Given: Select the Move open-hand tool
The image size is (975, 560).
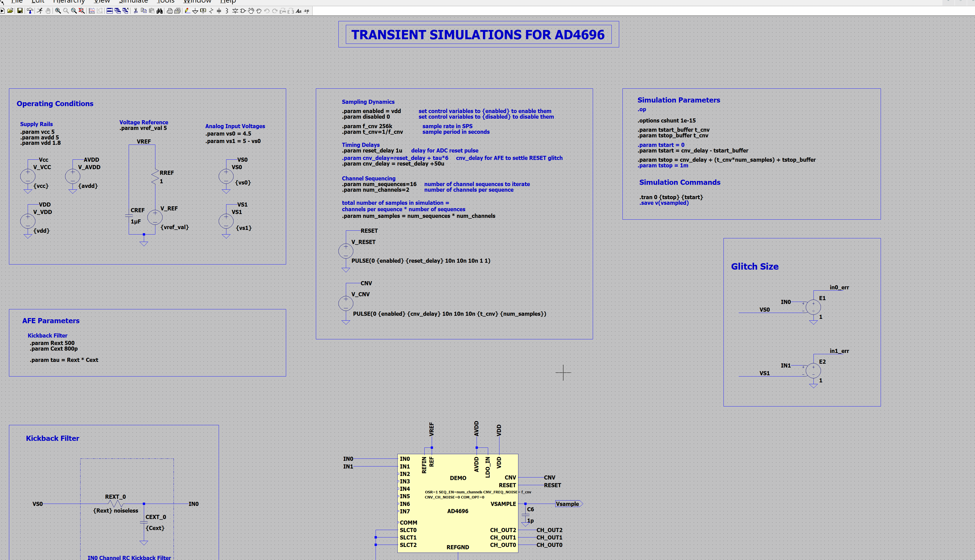Looking at the screenshot, I should (251, 11).
